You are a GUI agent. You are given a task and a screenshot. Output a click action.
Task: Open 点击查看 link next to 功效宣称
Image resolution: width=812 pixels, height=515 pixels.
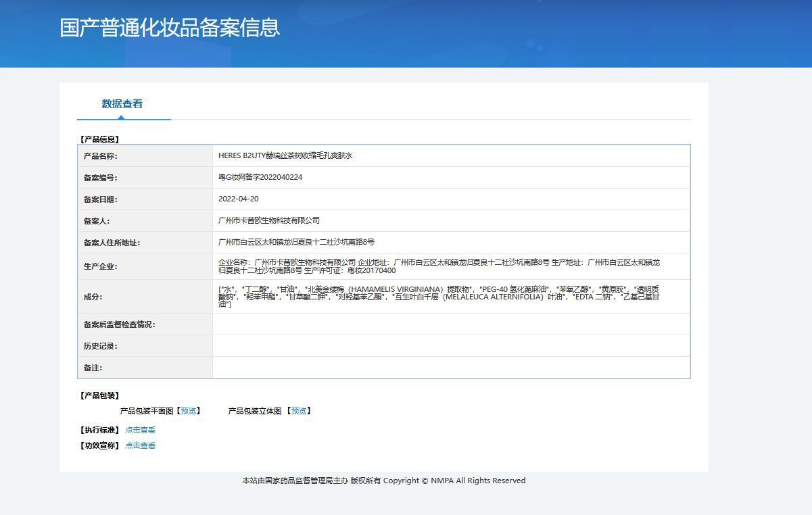point(141,445)
